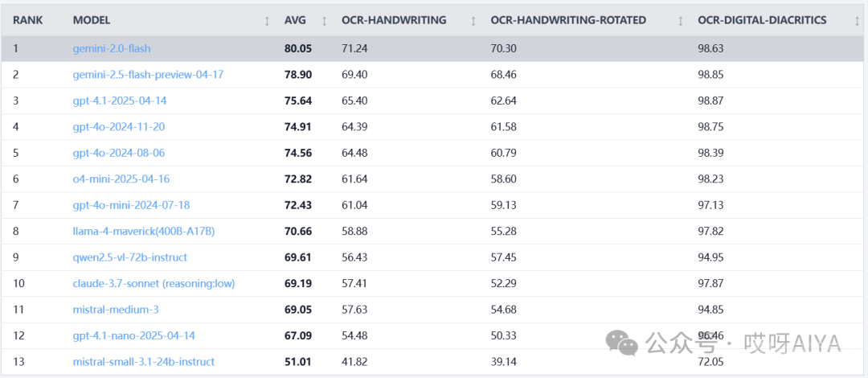Open the gpt-4o-2024-11-20 model link
Image resolution: width=868 pixels, height=378 pixels.
(x=119, y=127)
